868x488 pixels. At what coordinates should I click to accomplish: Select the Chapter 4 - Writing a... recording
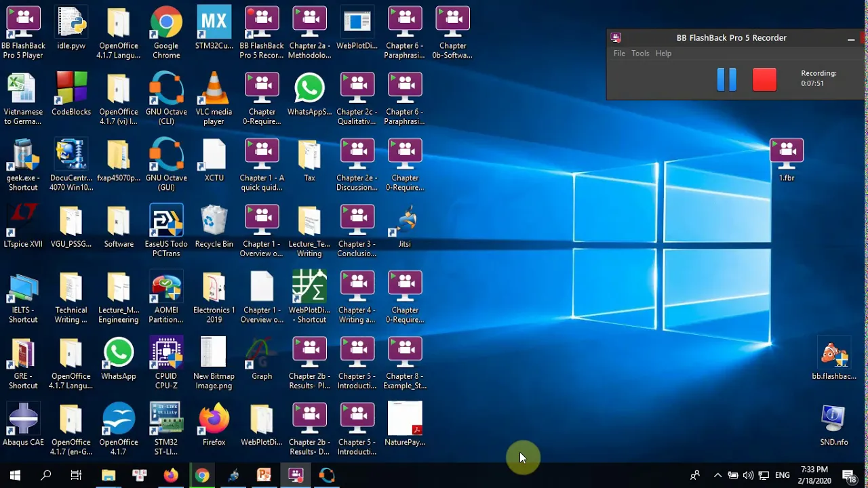point(357,297)
